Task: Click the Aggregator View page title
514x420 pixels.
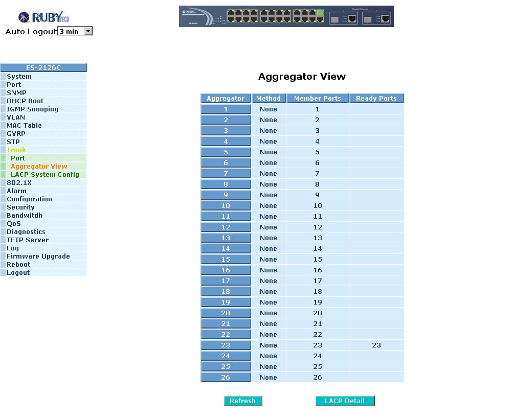Action: [x=302, y=77]
